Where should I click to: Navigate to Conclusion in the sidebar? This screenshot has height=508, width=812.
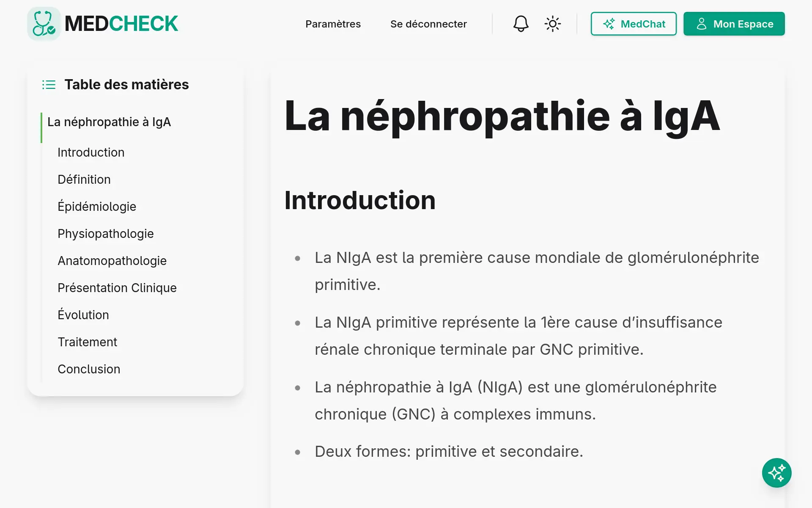(89, 369)
